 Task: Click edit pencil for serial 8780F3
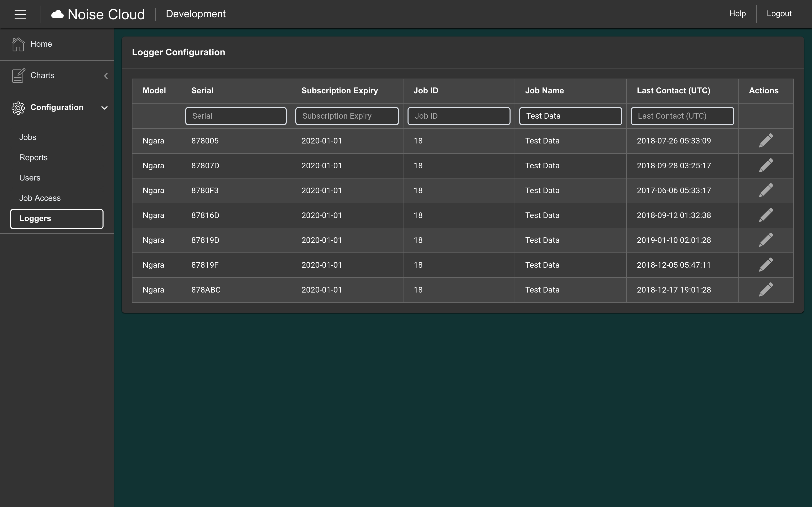766,190
